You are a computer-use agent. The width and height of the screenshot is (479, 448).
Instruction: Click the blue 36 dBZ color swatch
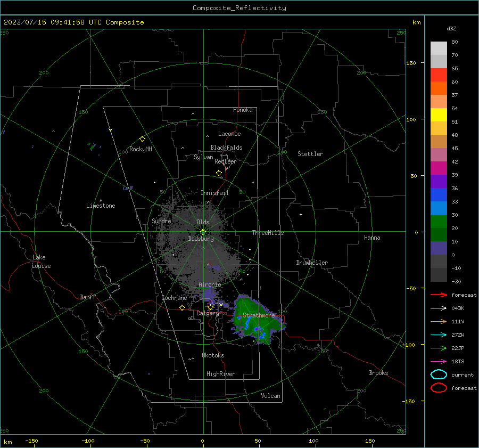[439, 194]
